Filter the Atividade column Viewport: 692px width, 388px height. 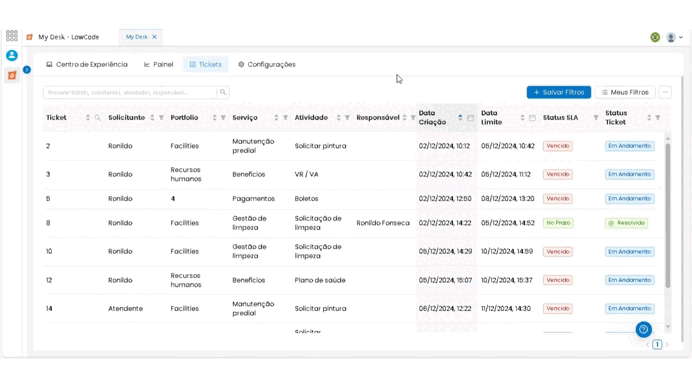tap(347, 117)
